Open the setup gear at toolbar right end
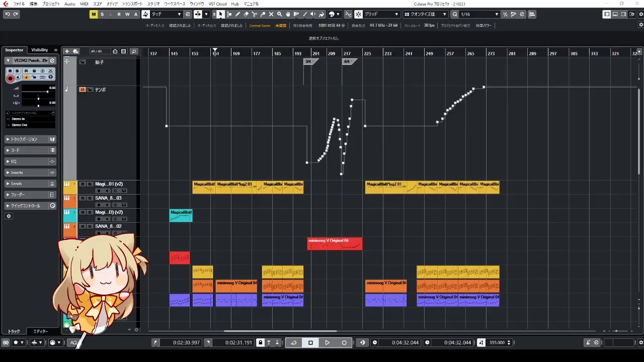 (x=640, y=14)
